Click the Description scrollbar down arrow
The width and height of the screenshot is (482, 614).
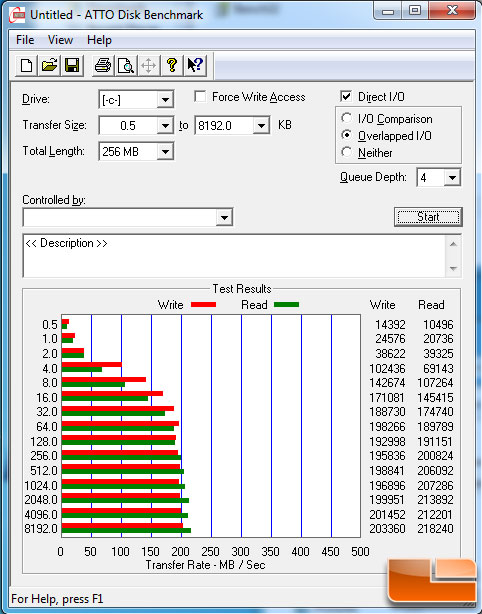pyautogui.click(x=453, y=269)
